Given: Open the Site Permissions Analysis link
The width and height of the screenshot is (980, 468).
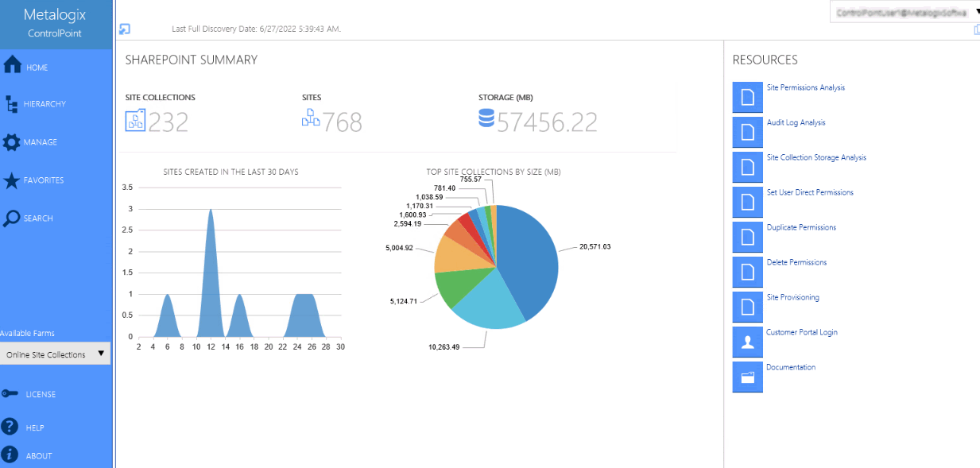Looking at the screenshot, I should point(808,87).
